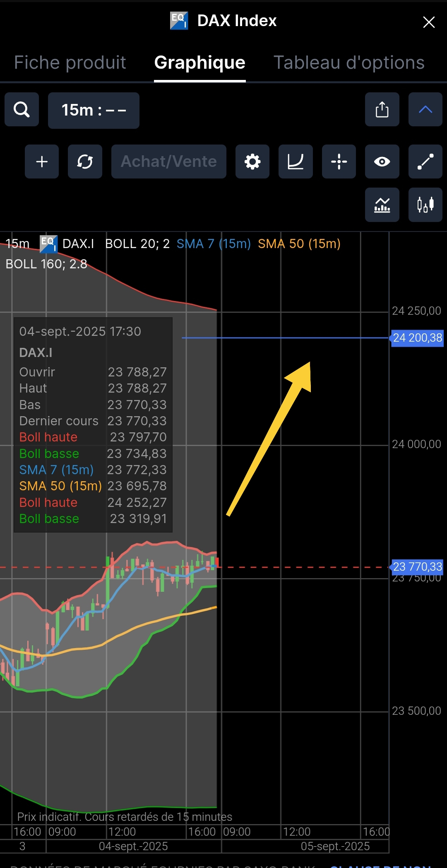Toggle visibility eye icon
This screenshot has height=868, width=447.
382,162
